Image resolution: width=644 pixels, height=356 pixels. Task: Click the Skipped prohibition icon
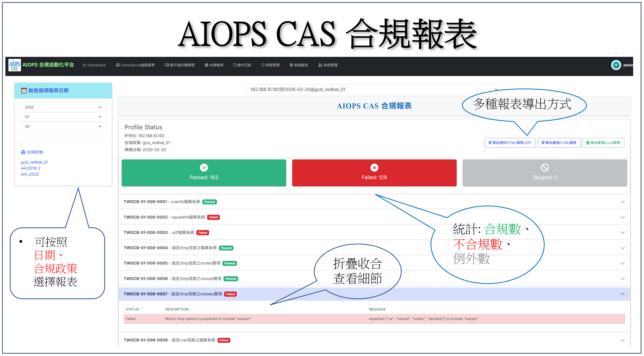[x=545, y=168]
